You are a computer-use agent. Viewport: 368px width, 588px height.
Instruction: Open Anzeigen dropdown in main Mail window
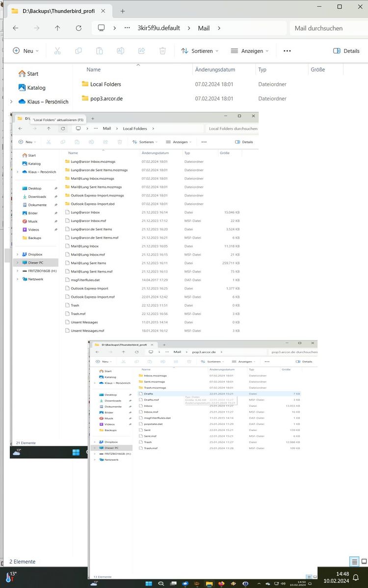[x=250, y=51]
